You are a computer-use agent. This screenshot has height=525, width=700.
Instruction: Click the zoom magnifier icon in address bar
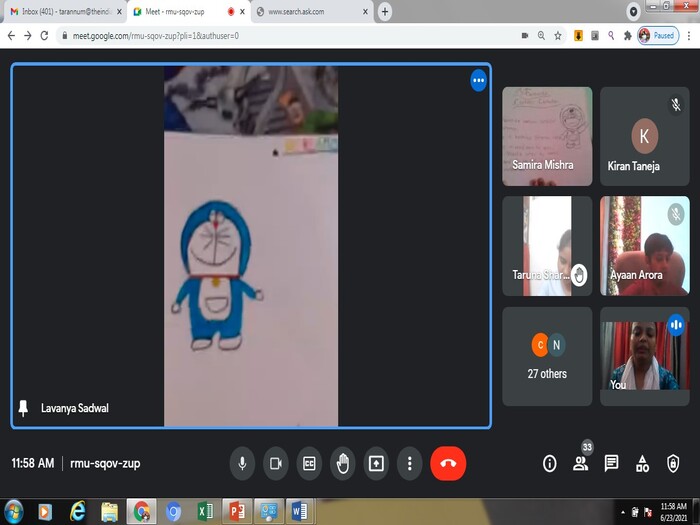pos(541,36)
